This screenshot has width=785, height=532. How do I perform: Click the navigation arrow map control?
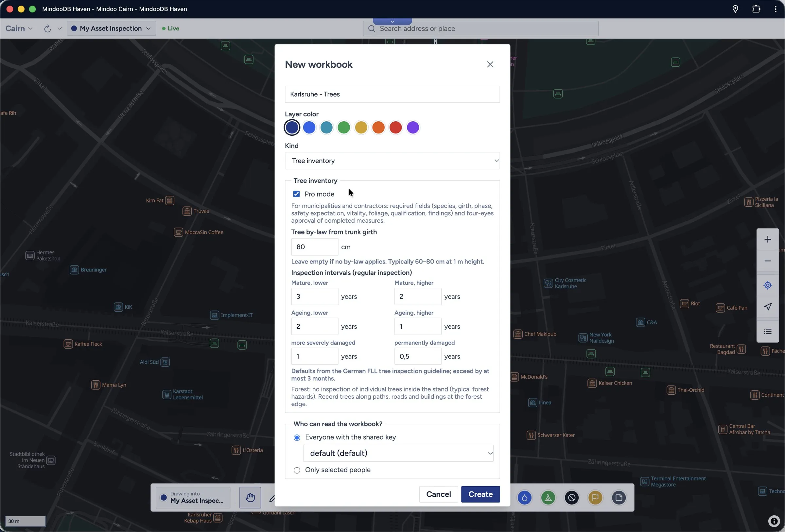(x=767, y=307)
